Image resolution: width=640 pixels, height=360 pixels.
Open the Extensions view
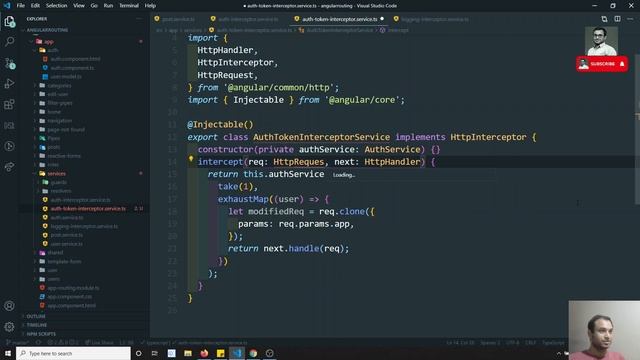pos(9,104)
